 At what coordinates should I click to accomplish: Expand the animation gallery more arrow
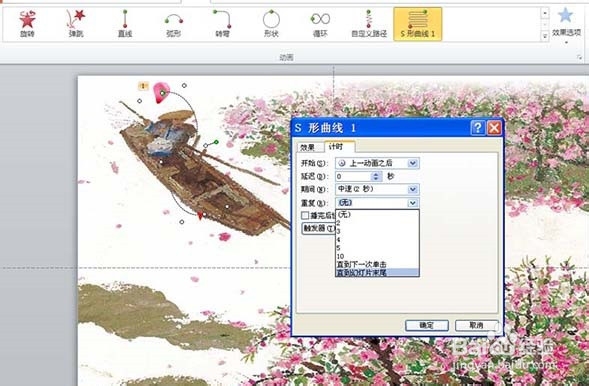(x=545, y=36)
